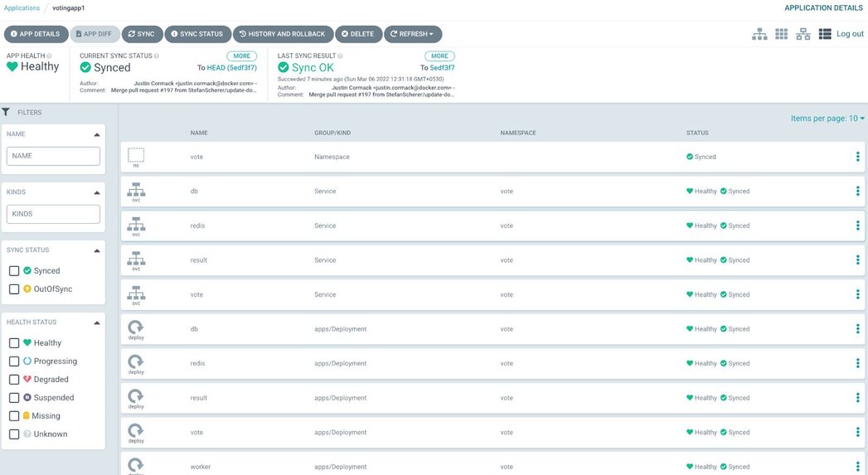
Task: Click the deploy icon of redis Deployment
Action: pos(136,362)
